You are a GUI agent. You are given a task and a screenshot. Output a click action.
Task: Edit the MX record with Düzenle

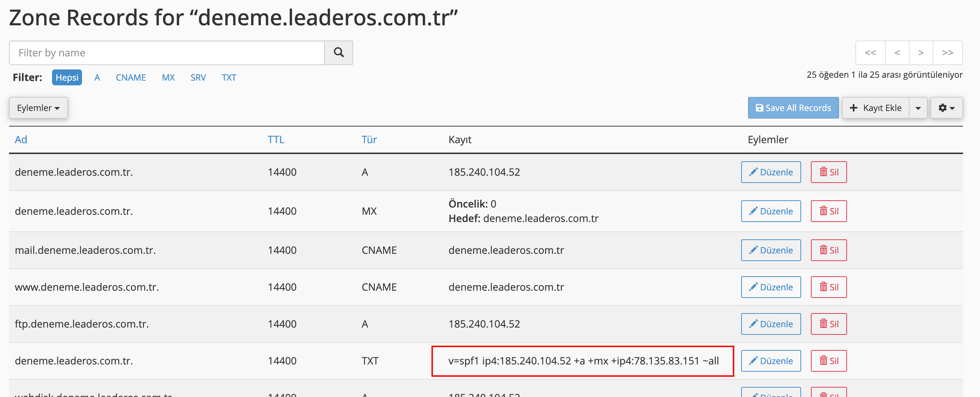[770, 211]
